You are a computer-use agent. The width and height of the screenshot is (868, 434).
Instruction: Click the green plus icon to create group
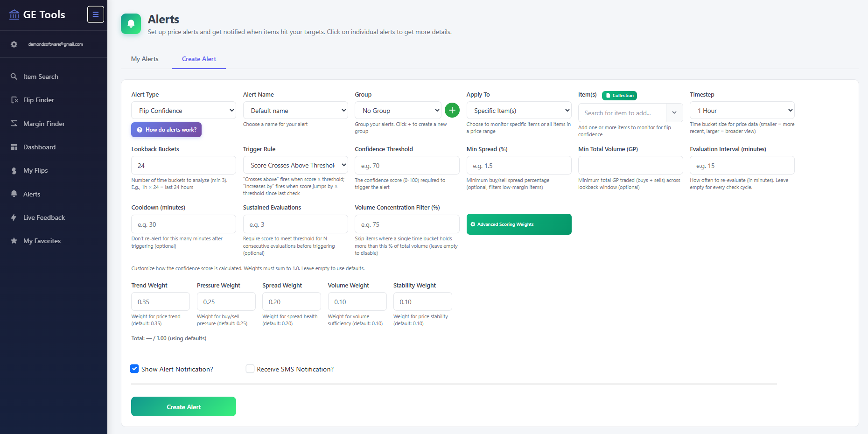452,110
